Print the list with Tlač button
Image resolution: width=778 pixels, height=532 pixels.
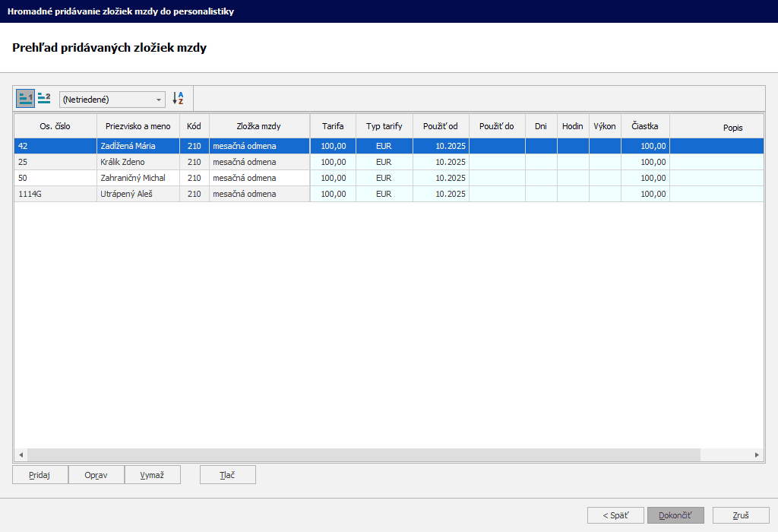pyautogui.click(x=227, y=475)
